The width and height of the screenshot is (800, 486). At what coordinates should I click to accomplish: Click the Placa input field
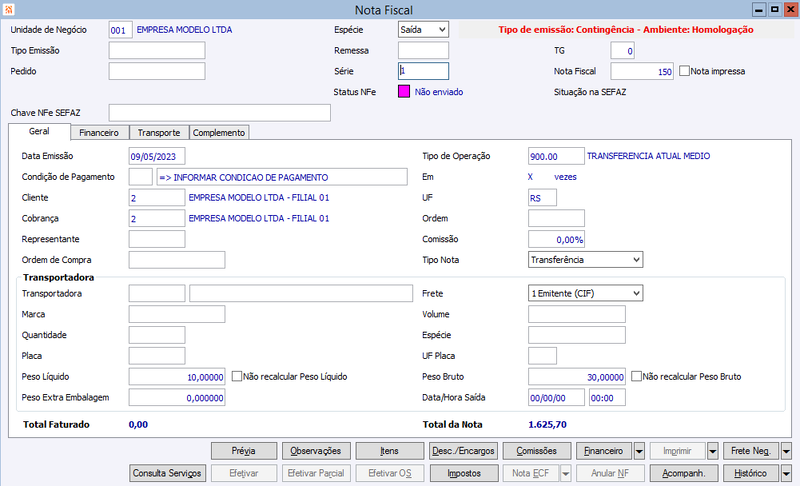pos(157,356)
